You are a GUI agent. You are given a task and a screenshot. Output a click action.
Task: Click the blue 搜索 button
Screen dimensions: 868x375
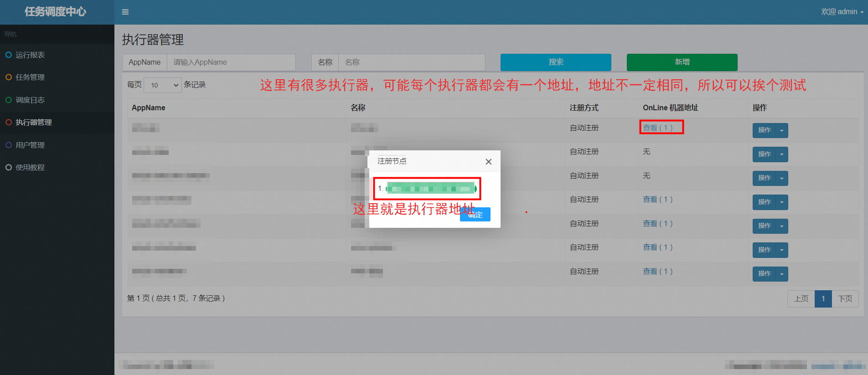pos(556,62)
